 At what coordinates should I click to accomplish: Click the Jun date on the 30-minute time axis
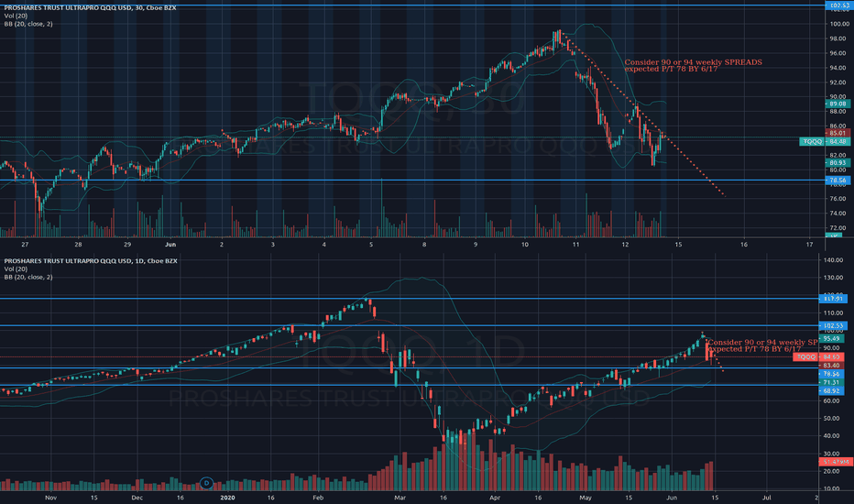tap(170, 245)
